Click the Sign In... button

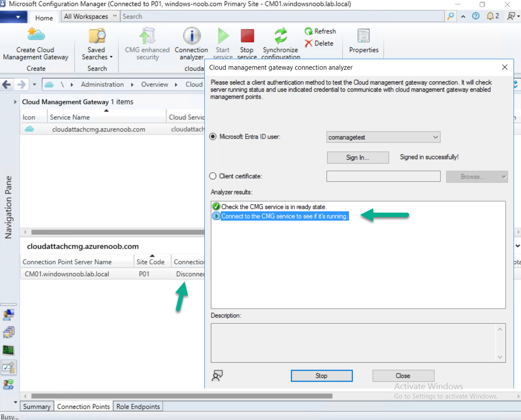(x=358, y=157)
